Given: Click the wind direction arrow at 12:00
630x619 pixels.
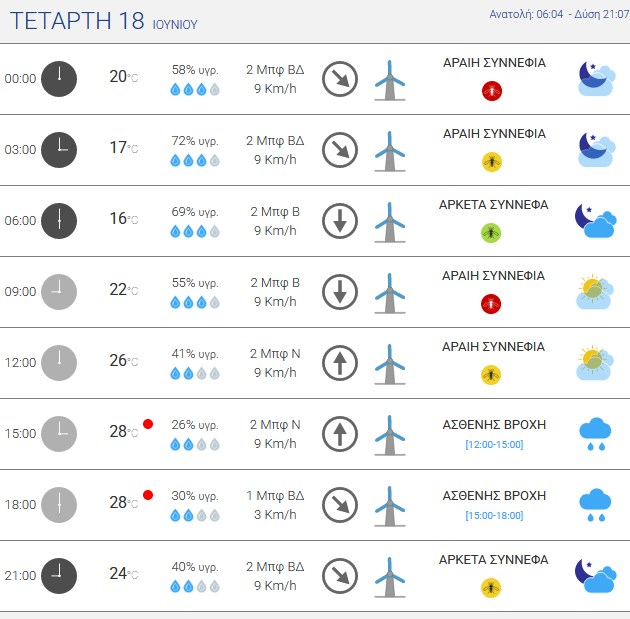Looking at the screenshot, I should [340, 363].
